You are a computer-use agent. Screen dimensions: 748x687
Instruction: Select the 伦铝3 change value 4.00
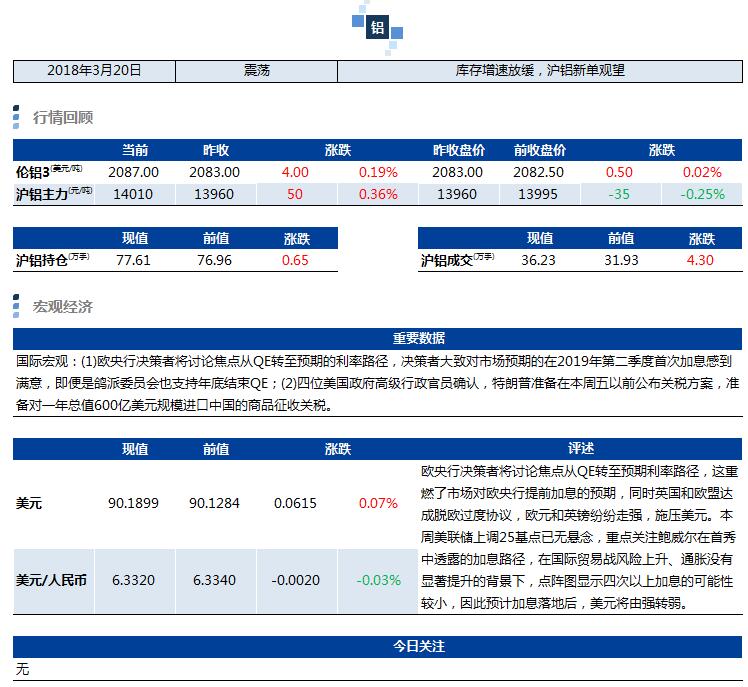click(x=295, y=172)
